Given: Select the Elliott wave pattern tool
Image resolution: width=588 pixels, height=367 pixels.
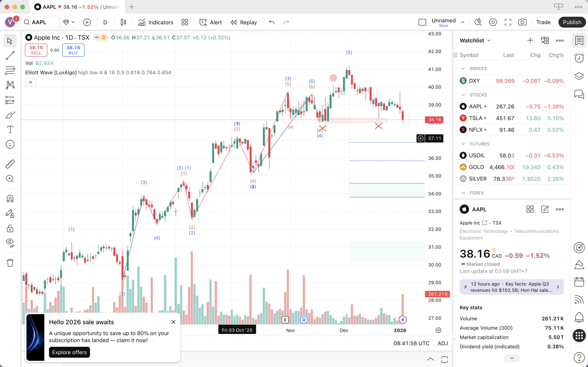Looking at the screenshot, I should point(10,85).
